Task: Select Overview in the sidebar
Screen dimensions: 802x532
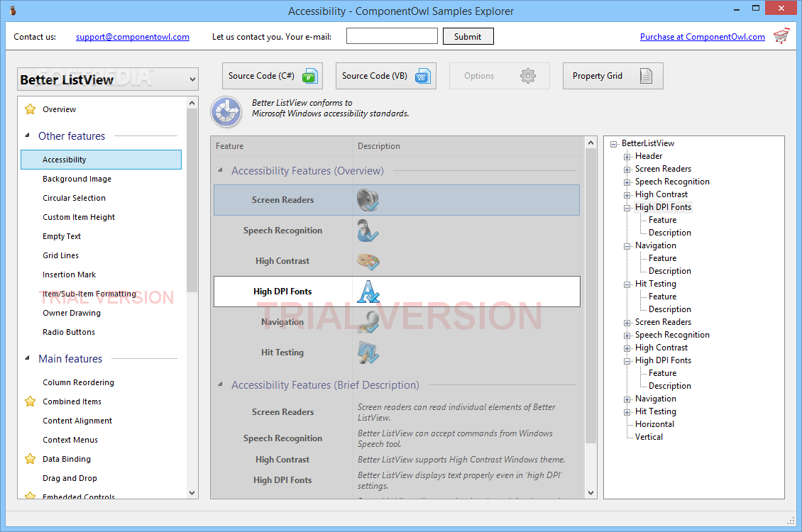Action: 60,109
